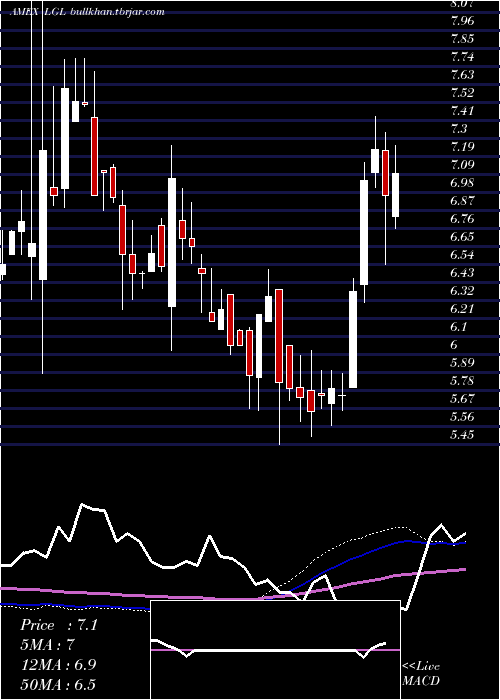The height and width of the screenshot is (700, 500).
Task: Click the Live MACD inset chart
Action: 275,650
